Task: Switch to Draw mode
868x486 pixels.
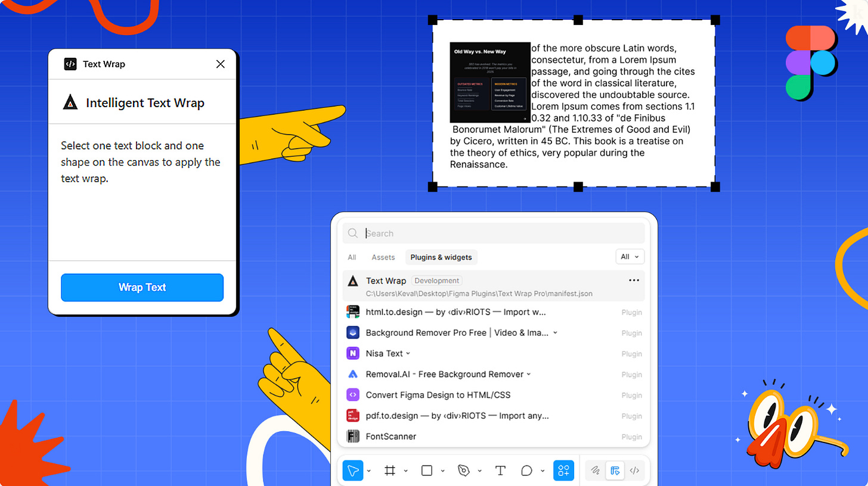Action: pyautogui.click(x=595, y=471)
